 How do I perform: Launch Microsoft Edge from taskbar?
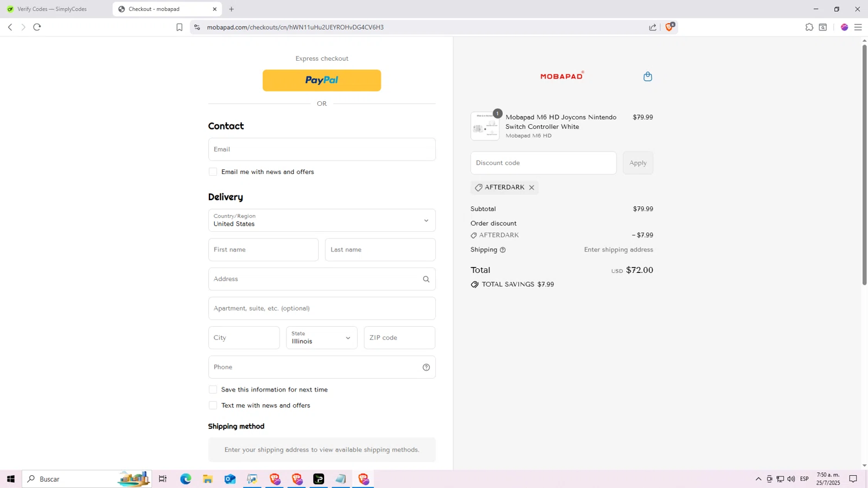(186, 479)
